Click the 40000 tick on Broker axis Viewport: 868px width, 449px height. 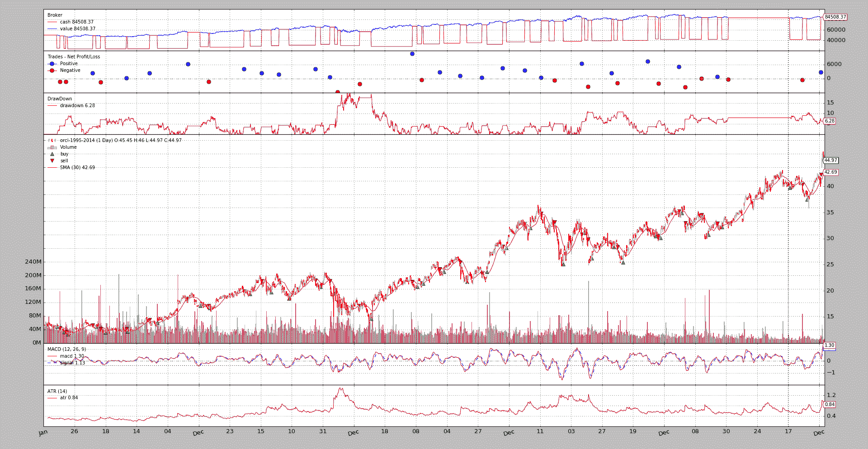point(836,40)
